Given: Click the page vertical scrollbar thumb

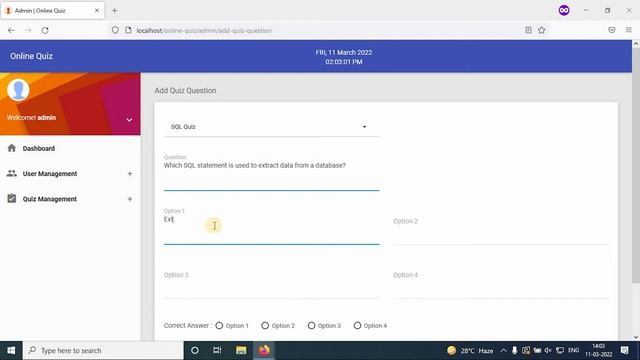Looking at the screenshot, I should [636, 164].
